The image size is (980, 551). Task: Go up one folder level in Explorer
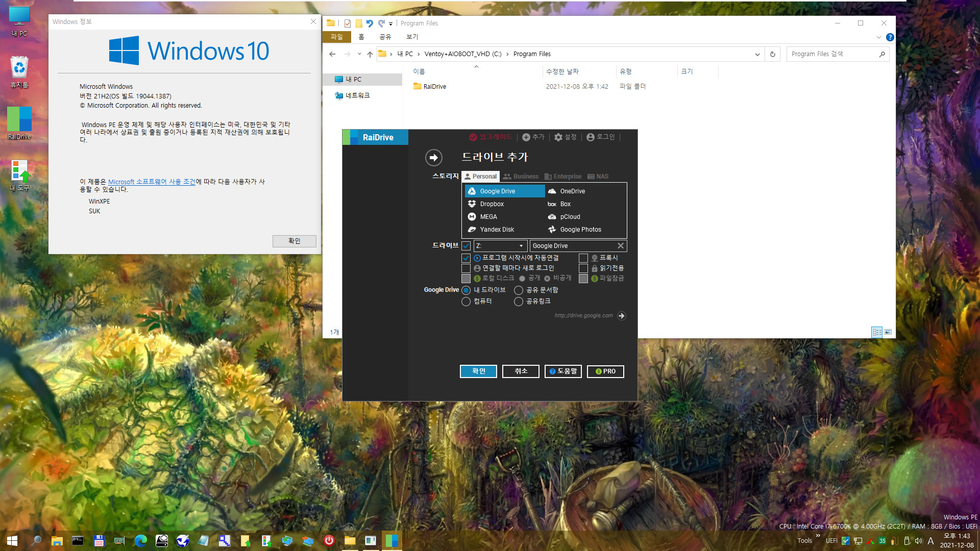tap(370, 54)
